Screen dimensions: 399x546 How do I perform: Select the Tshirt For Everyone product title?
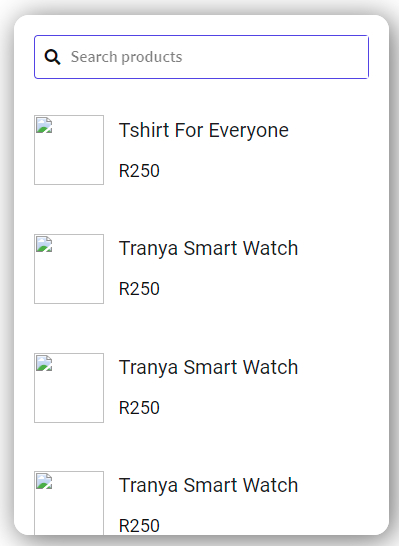point(204,131)
